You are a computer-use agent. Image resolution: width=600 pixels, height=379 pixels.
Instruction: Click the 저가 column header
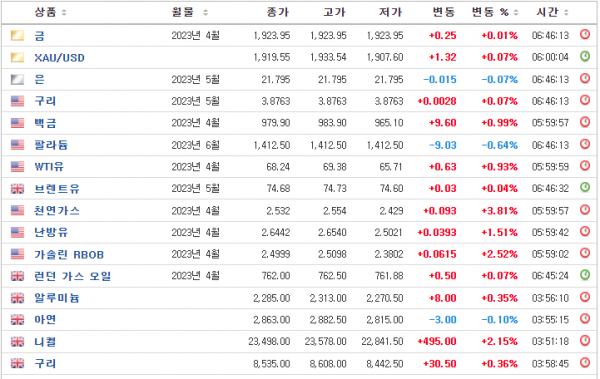[x=390, y=12]
